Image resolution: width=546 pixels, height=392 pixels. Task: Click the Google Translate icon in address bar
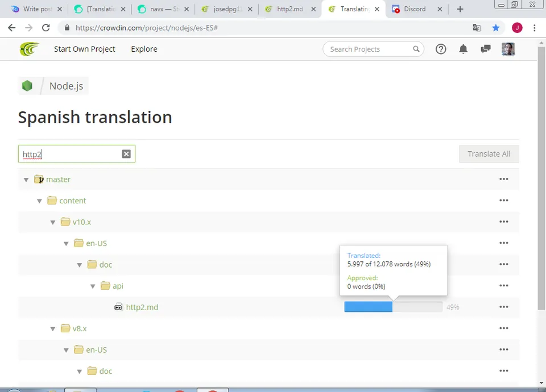[477, 28]
